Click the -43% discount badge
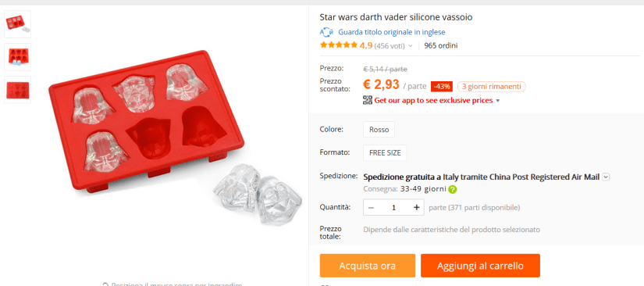Screen dimensions: 644x286 click(442, 87)
